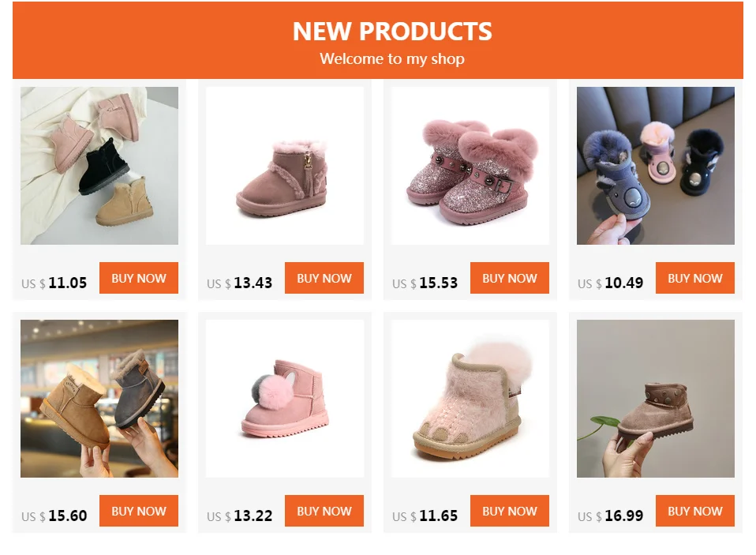This screenshot has width=756, height=555.
Task: Click the Welcome to my shop subtitle
Action: 392,59
